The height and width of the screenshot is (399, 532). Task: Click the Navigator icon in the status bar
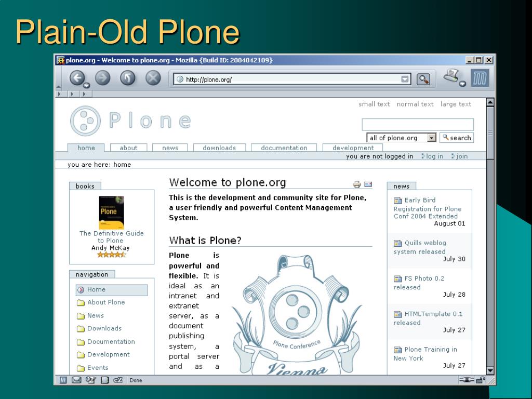tap(63, 380)
